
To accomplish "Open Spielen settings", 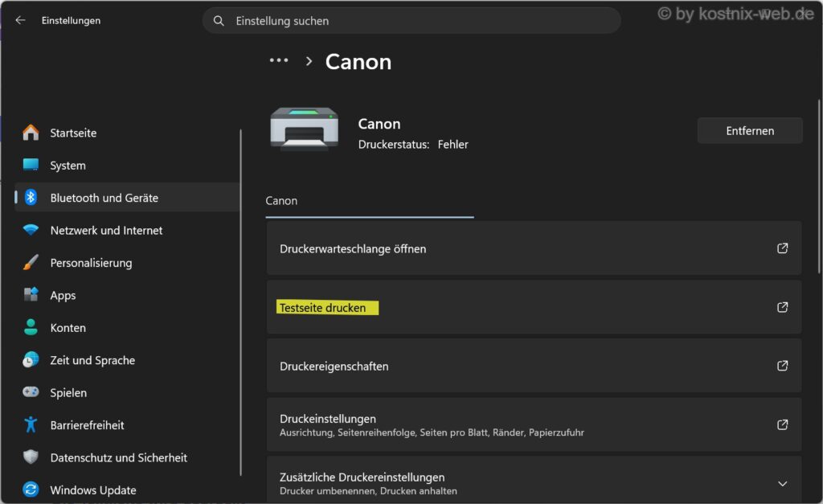I will 128,393.
